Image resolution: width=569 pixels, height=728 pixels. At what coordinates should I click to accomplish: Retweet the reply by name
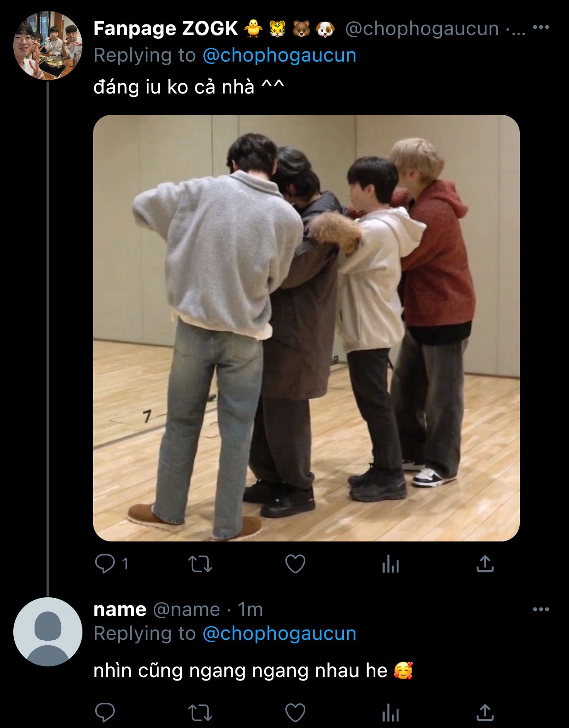200,712
